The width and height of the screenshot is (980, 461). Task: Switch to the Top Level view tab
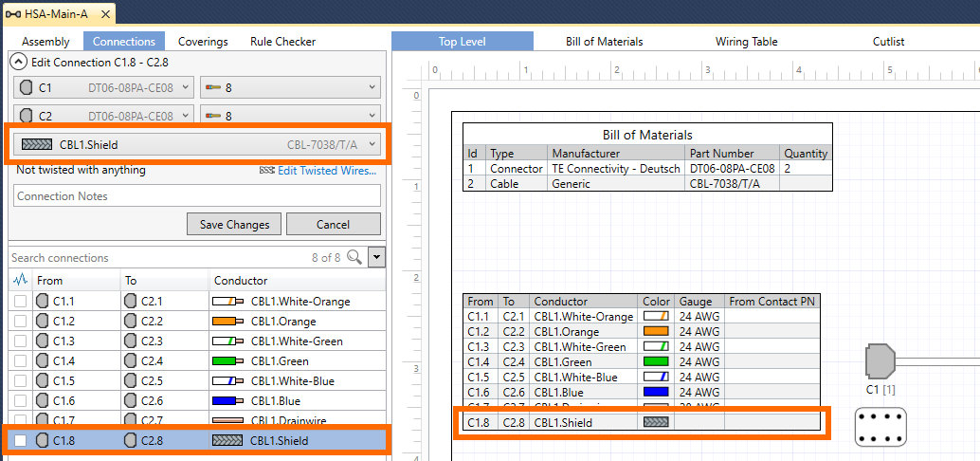463,42
